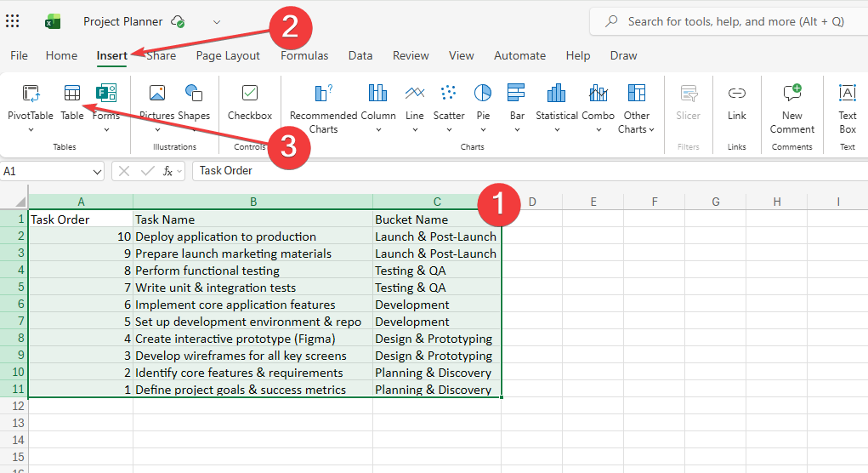Open the Forms icon in ribbon
The width and height of the screenshot is (868, 473).
click(x=106, y=94)
